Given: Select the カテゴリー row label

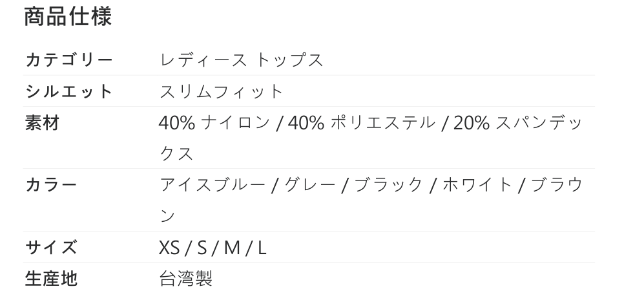Looking at the screenshot, I should pyautogui.click(x=69, y=60).
